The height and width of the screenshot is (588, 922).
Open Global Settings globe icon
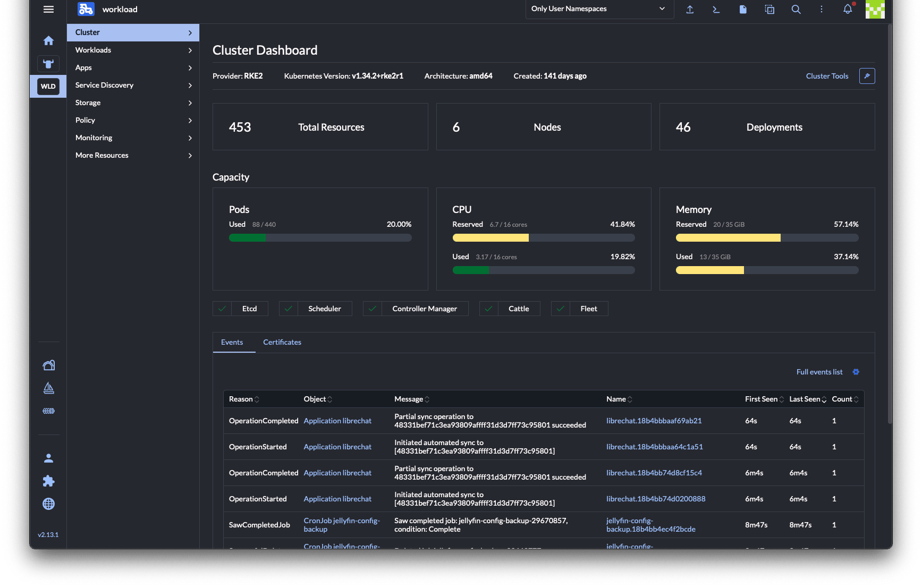48,504
